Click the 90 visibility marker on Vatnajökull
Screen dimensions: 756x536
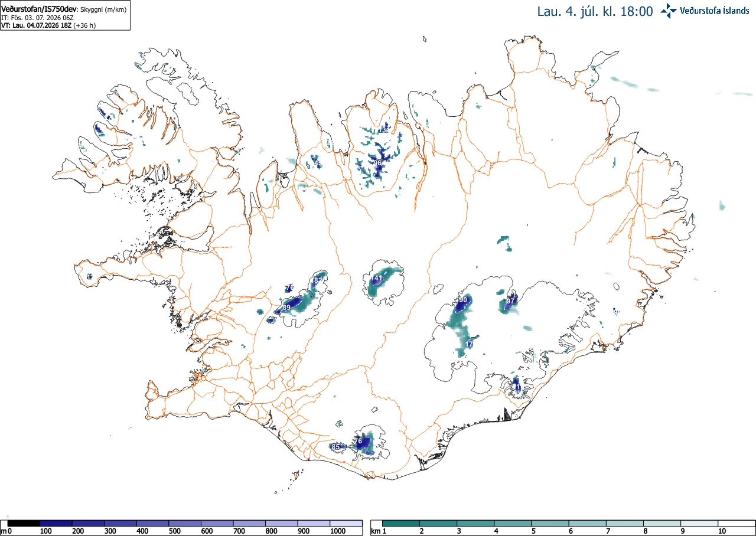tap(462, 300)
